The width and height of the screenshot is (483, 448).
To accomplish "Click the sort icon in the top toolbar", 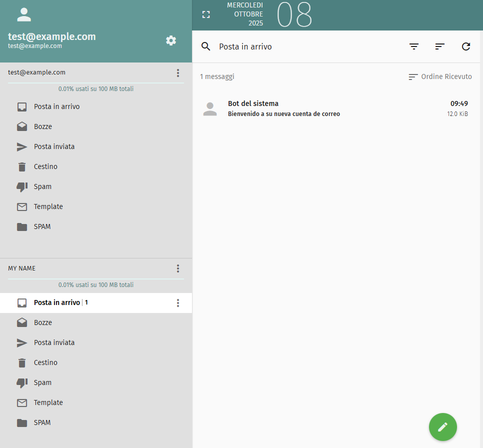I will click(x=439, y=46).
